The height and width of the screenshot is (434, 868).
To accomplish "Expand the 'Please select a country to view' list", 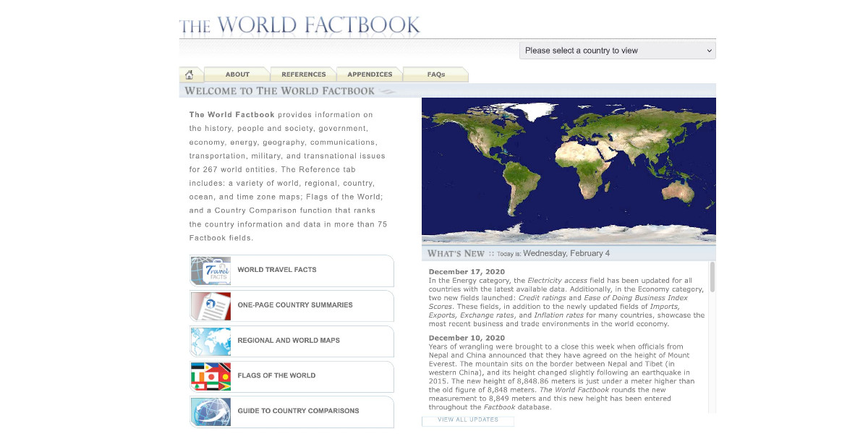I will click(x=617, y=50).
